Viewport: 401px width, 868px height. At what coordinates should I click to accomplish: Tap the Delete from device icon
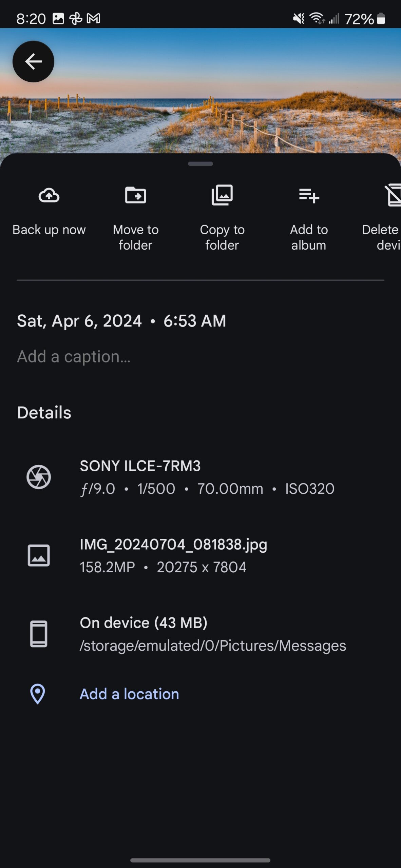click(393, 195)
